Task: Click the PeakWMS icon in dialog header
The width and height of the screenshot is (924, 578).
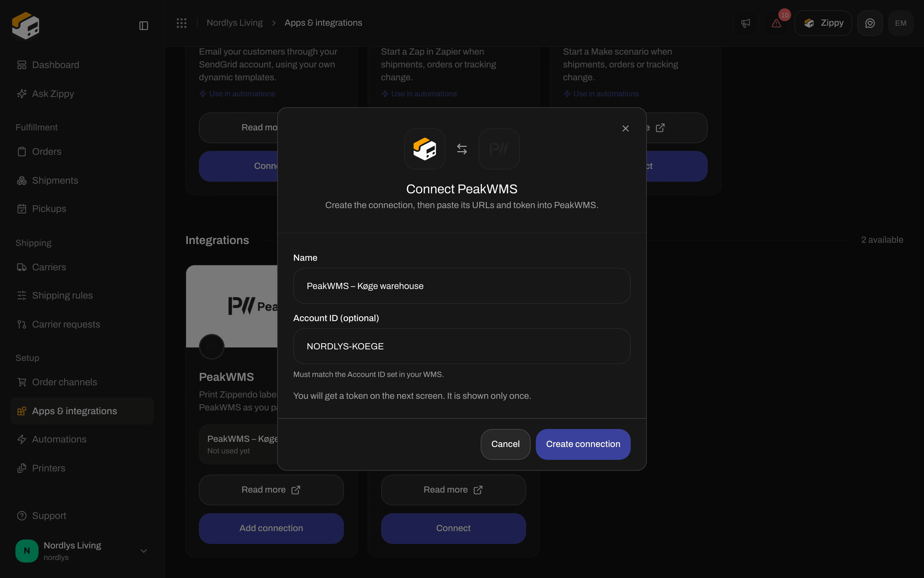Action: point(499,149)
